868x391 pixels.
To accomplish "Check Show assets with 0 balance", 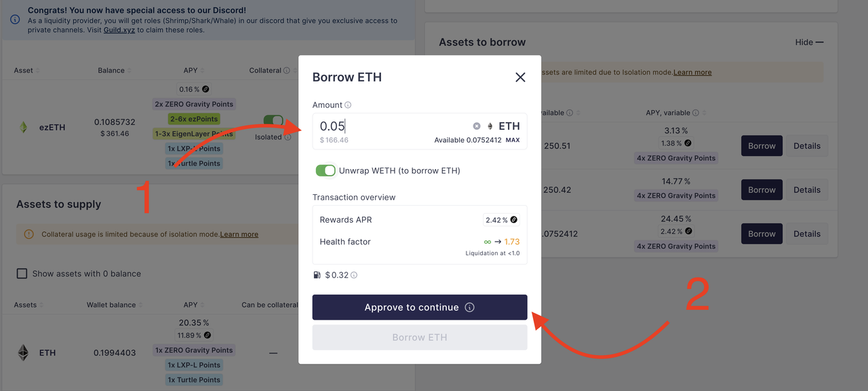I will tap(22, 274).
